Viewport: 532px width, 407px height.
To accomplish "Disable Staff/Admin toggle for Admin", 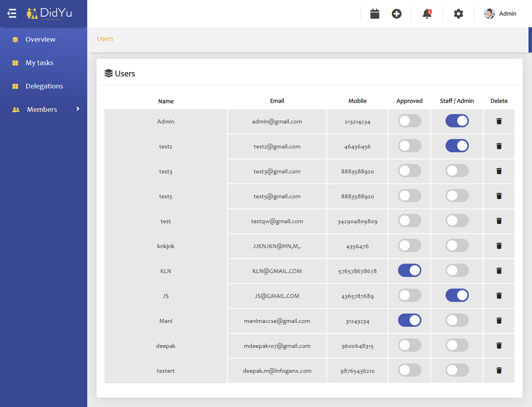I will (457, 121).
